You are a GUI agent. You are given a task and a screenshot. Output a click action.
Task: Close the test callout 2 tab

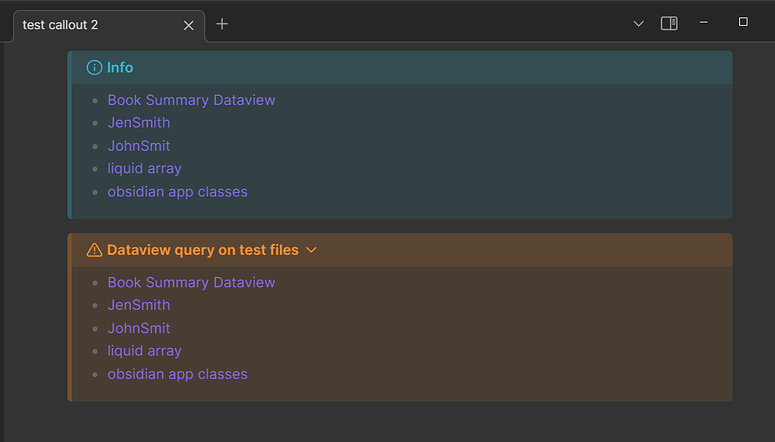(x=189, y=25)
